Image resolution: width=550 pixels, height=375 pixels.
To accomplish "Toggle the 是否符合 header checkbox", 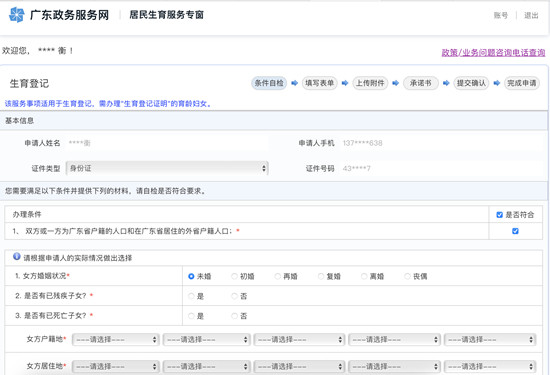I will pyautogui.click(x=499, y=215).
